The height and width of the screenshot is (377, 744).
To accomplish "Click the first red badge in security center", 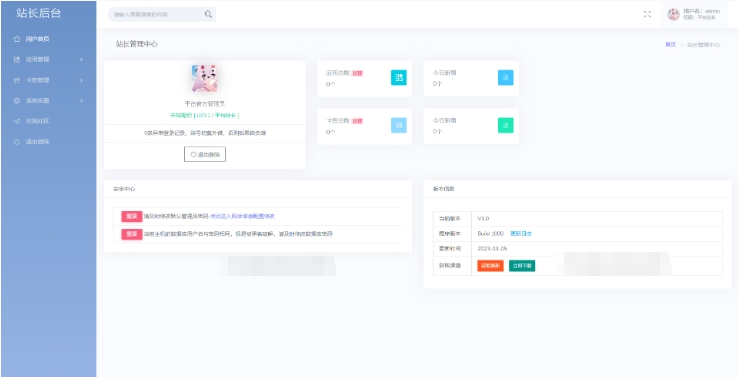I will tap(131, 216).
